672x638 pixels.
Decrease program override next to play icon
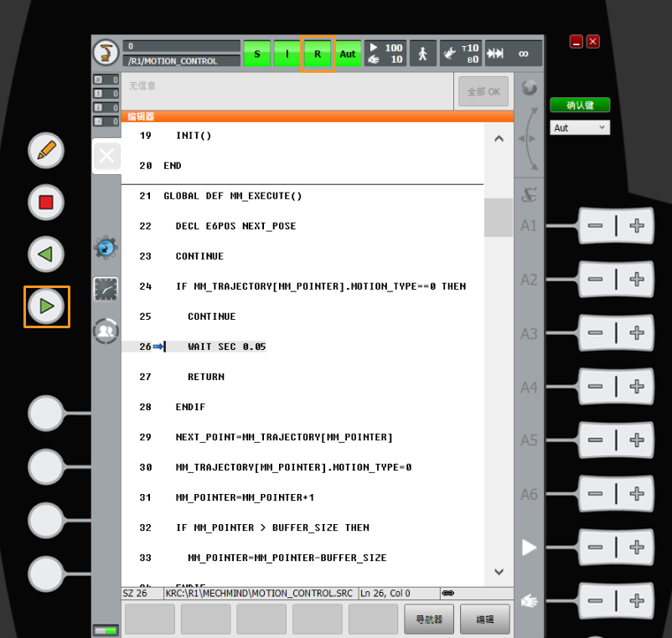coord(595,547)
